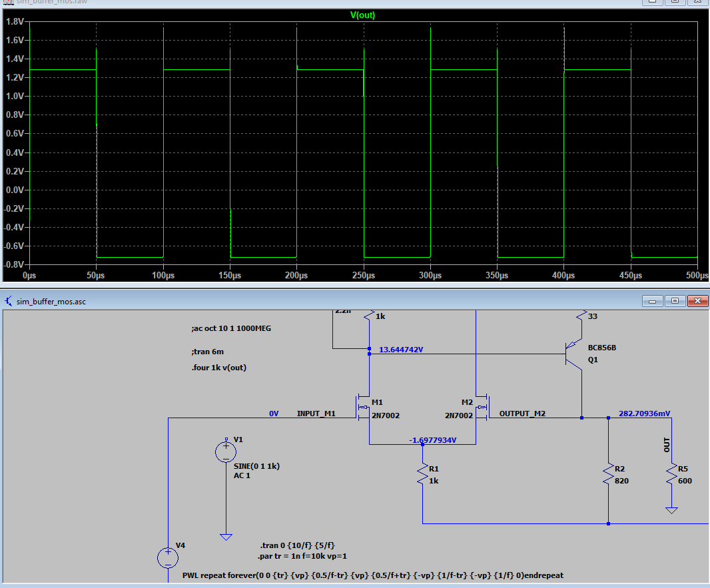
Task: Click the ';ac oct 10 1 1000MEG' directive
Action: (x=231, y=328)
